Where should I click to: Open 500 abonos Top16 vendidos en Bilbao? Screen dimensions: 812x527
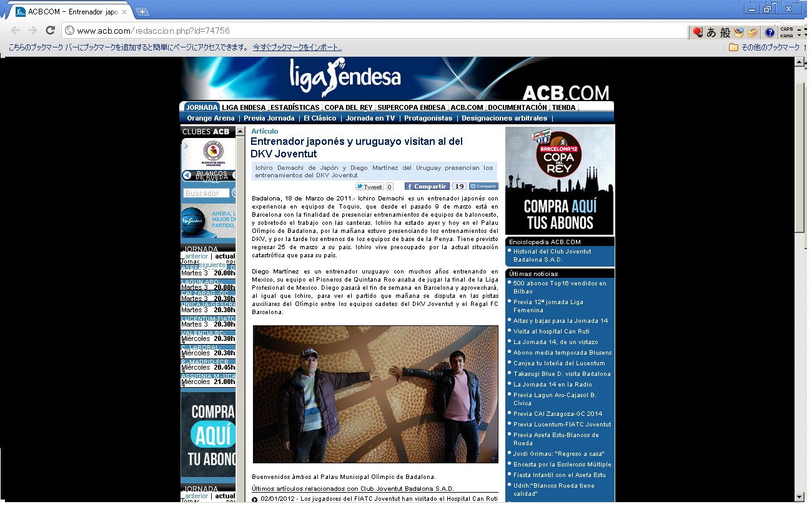click(x=560, y=287)
